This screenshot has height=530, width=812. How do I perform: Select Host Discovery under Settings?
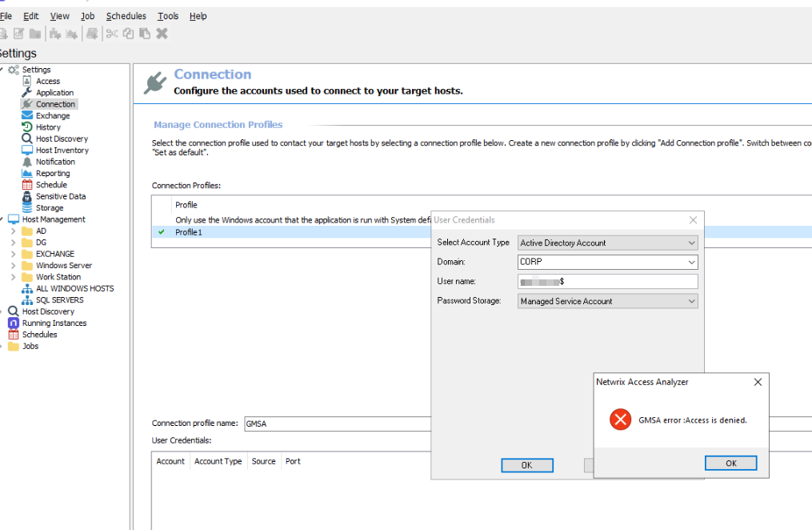62,139
